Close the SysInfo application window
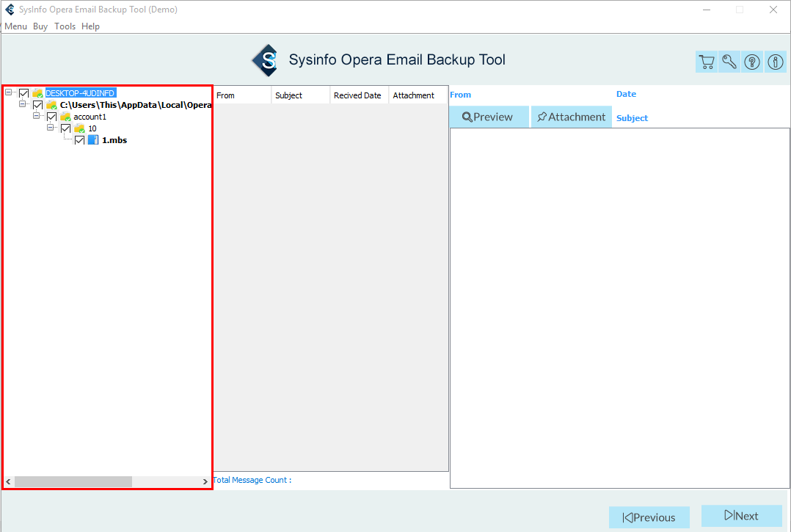 coord(773,10)
